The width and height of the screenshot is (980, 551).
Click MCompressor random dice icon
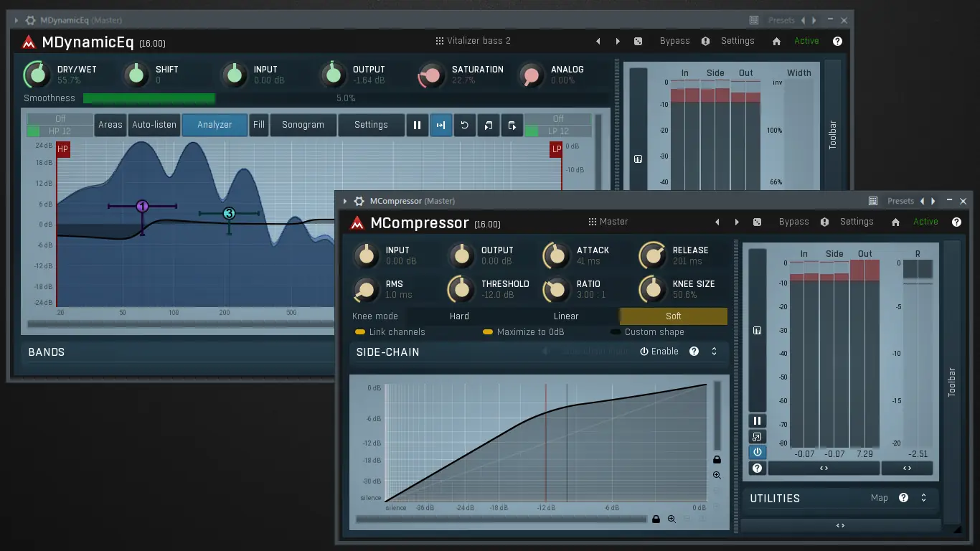757,222
